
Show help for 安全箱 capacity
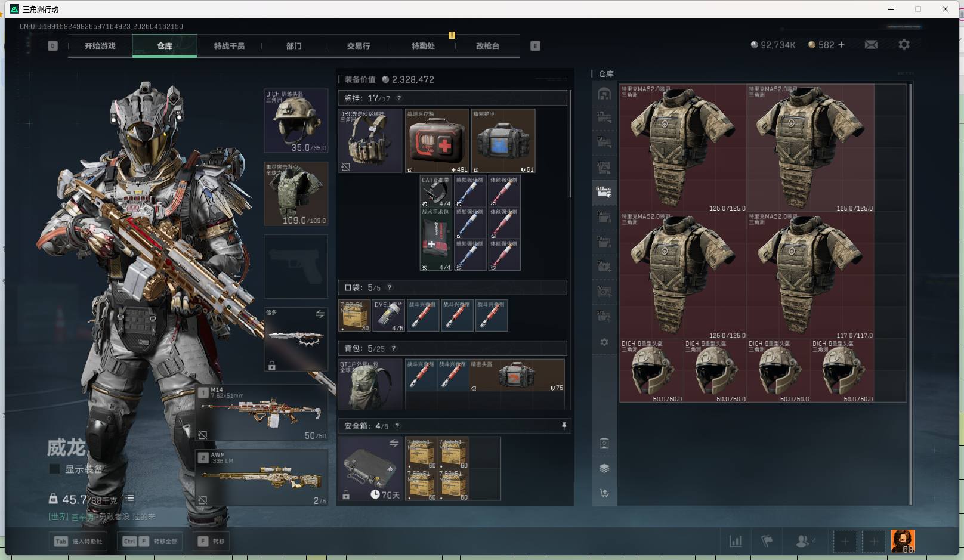tap(397, 426)
